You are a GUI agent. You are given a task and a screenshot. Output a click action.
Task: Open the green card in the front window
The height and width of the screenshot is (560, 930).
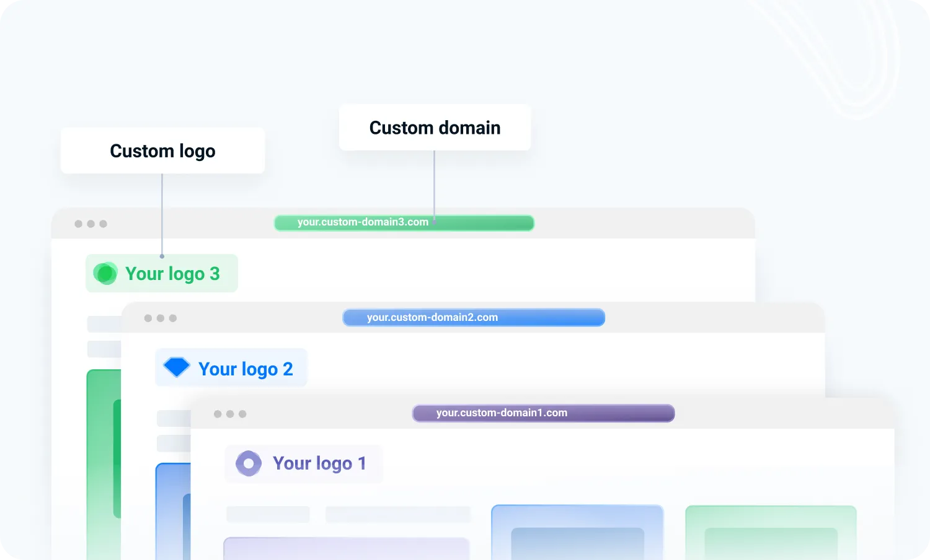pyautogui.click(x=771, y=532)
